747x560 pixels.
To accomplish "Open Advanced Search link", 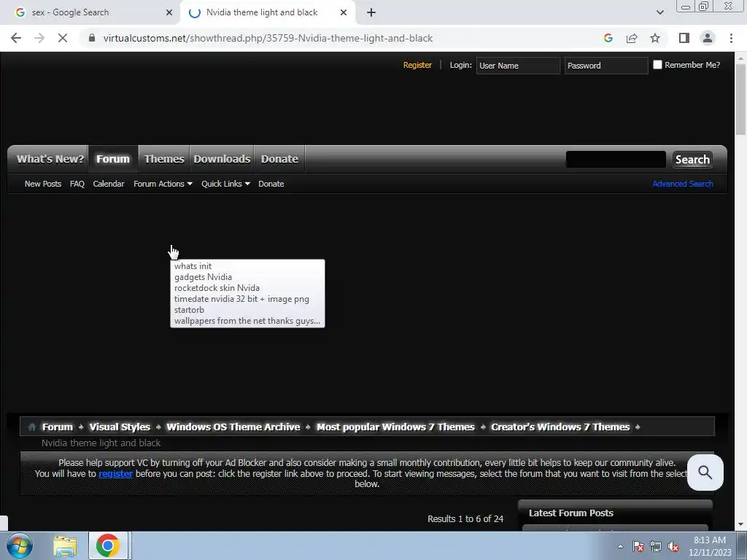I will click(x=682, y=184).
